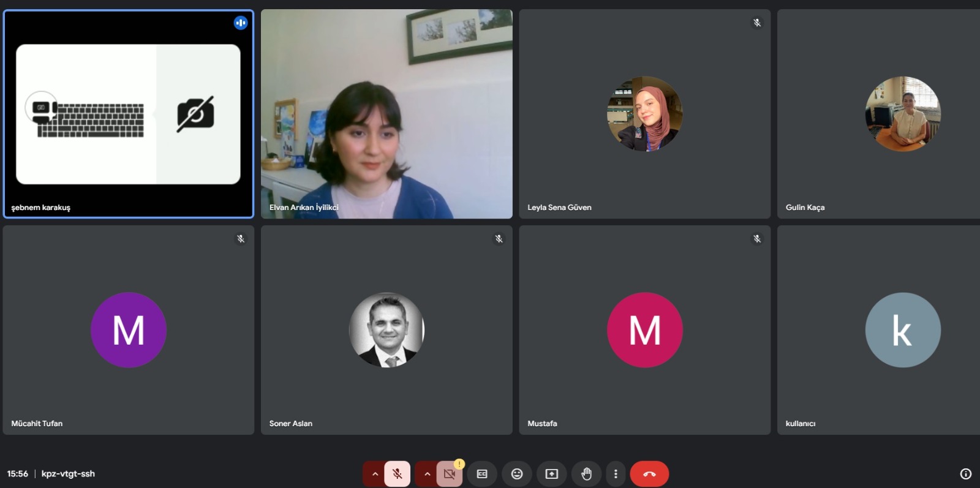Viewport: 980px width, 488px height.
Task: Expand audio settings arrow beside microphone
Action: click(x=375, y=474)
